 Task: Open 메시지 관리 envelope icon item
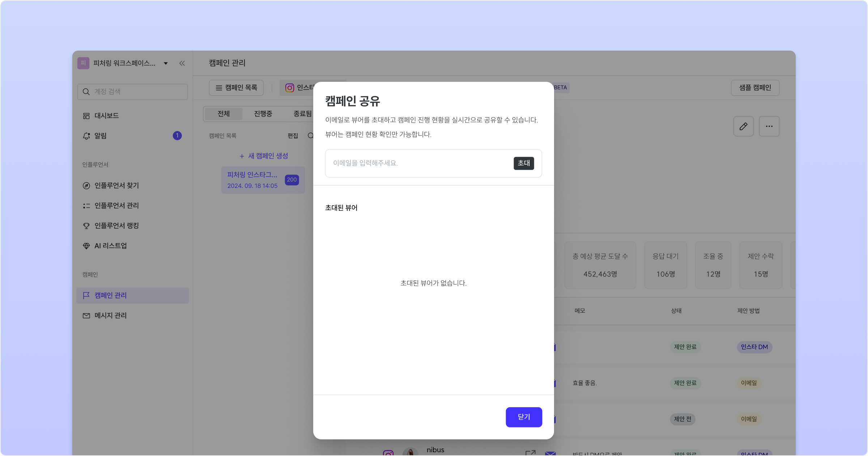click(x=86, y=316)
